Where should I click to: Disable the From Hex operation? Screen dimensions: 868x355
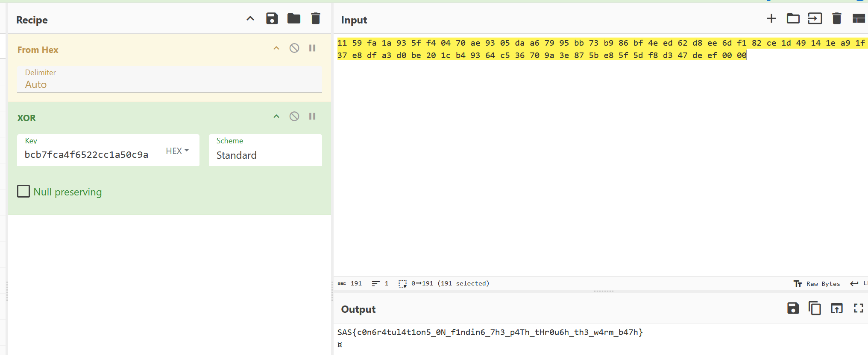click(x=294, y=48)
